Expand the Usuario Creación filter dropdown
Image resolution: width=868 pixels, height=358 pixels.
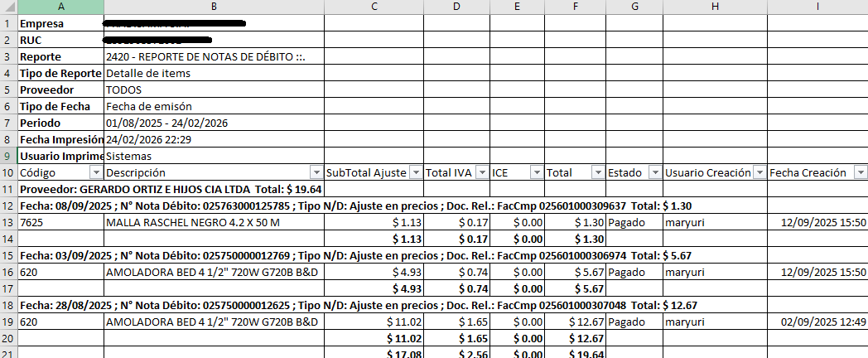[x=759, y=172]
